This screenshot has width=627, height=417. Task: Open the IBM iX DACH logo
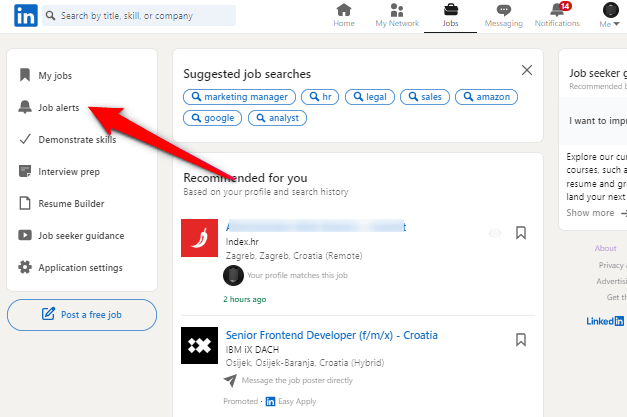pyautogui.click(x=200, y=345)
